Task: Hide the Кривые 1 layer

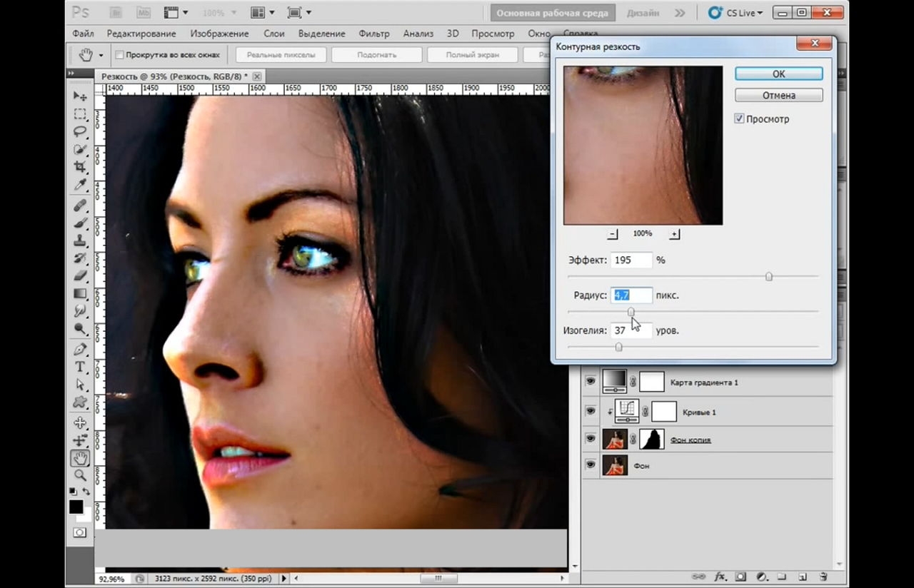Action: tap(590, 411)
